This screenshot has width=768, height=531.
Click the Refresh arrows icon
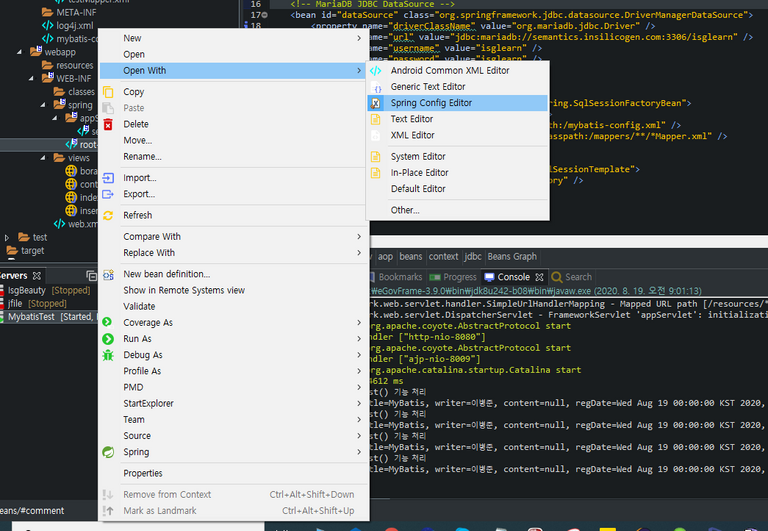(108, 216)
